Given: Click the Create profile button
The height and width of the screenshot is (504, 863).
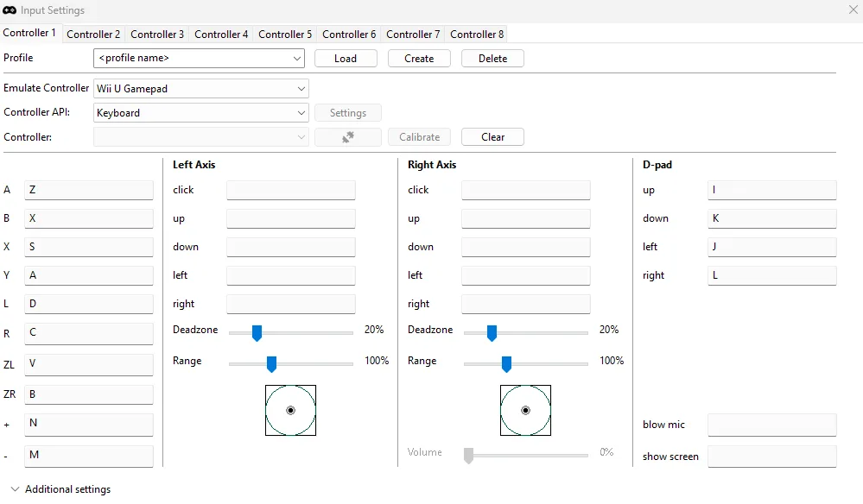Looking at the screenshot, I should point(419,59).
